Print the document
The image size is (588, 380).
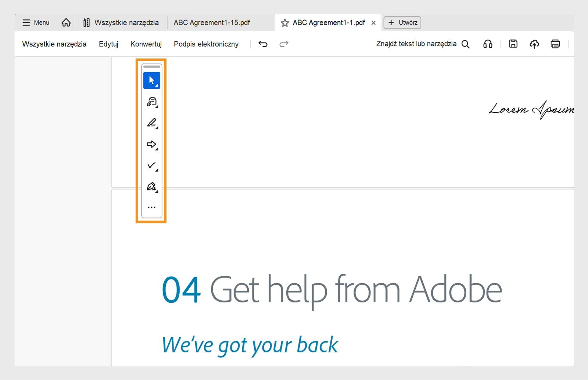coord(555,44)
